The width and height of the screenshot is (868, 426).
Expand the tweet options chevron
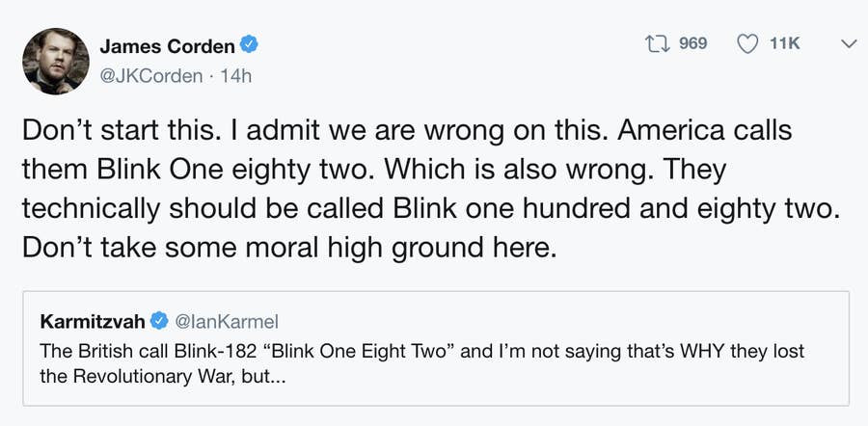(x=848, y=43)
